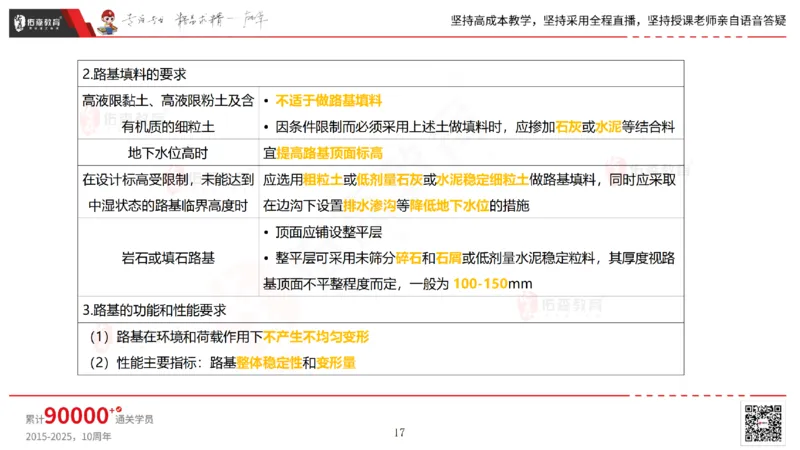Viewport: 800px width, 450px height.
Task: Click the education brand logo at top-left
Action: point(38,22)
